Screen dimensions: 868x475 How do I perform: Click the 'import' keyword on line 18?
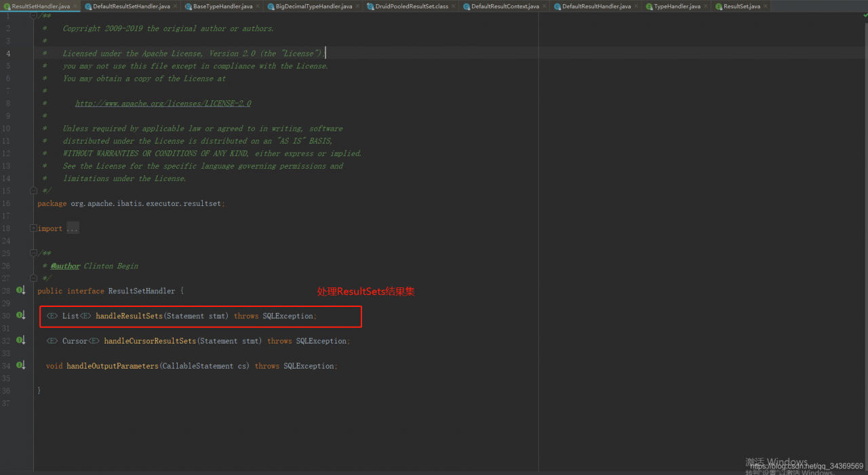[50, 228]
